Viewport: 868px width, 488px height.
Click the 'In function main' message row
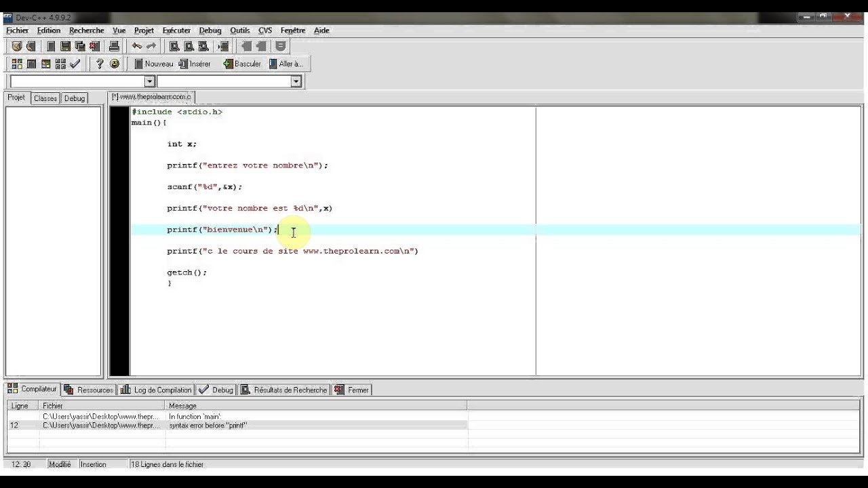(x=237, y=417)
